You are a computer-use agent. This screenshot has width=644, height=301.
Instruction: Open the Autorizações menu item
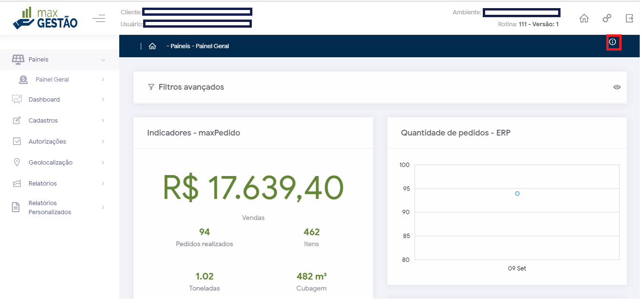pos(47,142)
